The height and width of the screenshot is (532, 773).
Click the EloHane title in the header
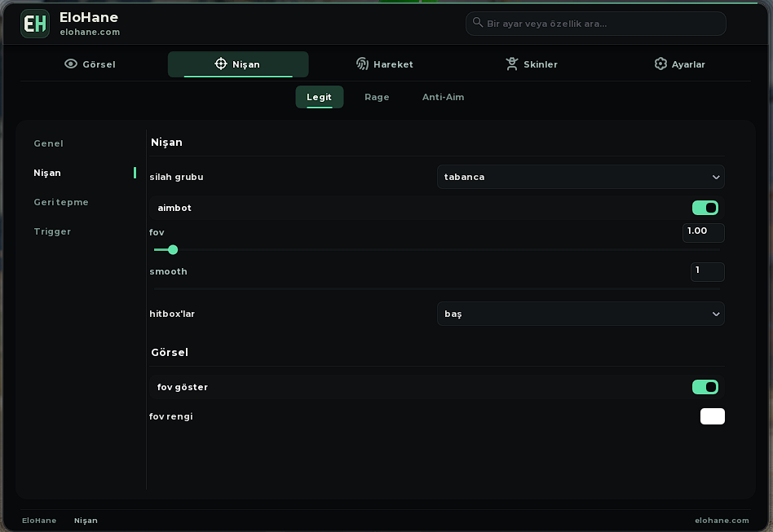point(89,17)
